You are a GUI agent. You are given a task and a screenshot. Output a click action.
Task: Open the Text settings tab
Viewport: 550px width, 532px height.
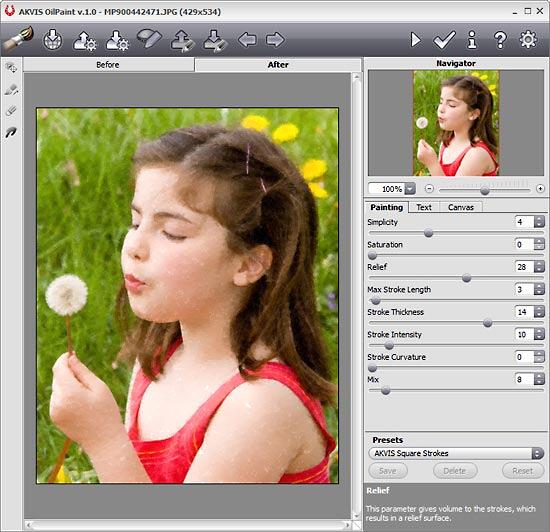click(424, 207)
